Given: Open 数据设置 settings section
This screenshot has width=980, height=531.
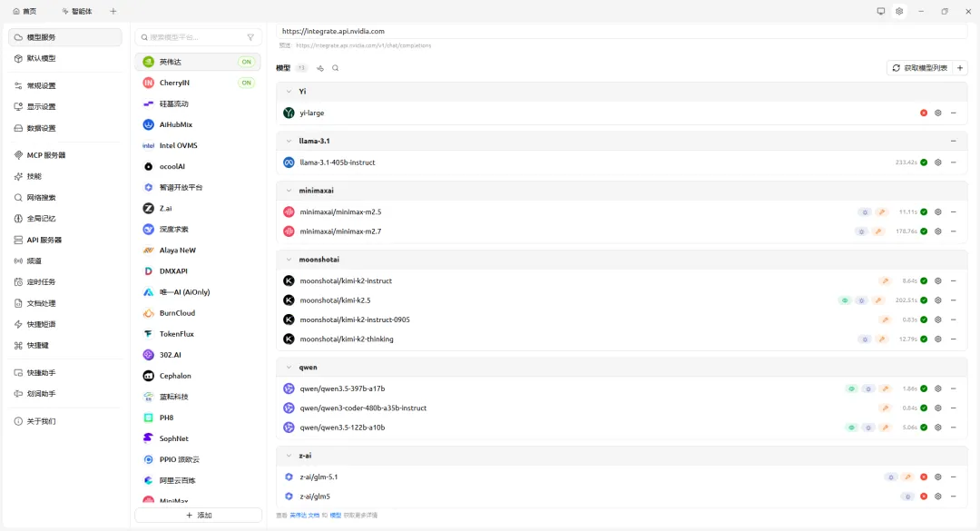Looking at the screenshot, I should point(65,128).
